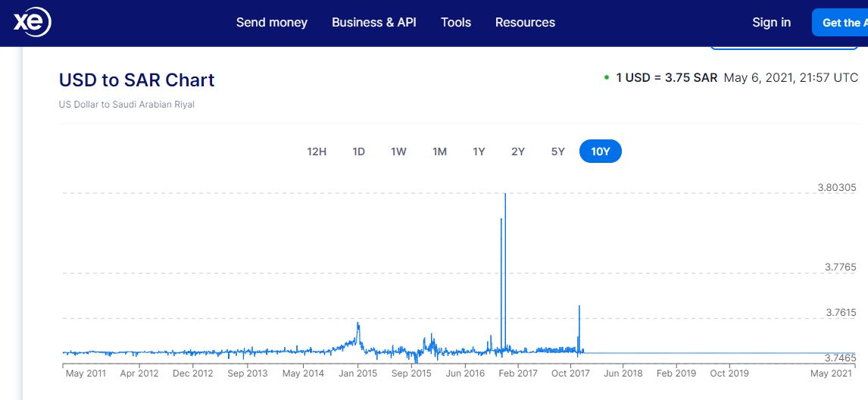Viewport: 868px width, 400px height.
Task: Click the chart peak near Jan 2015
Action: point(358,324)
